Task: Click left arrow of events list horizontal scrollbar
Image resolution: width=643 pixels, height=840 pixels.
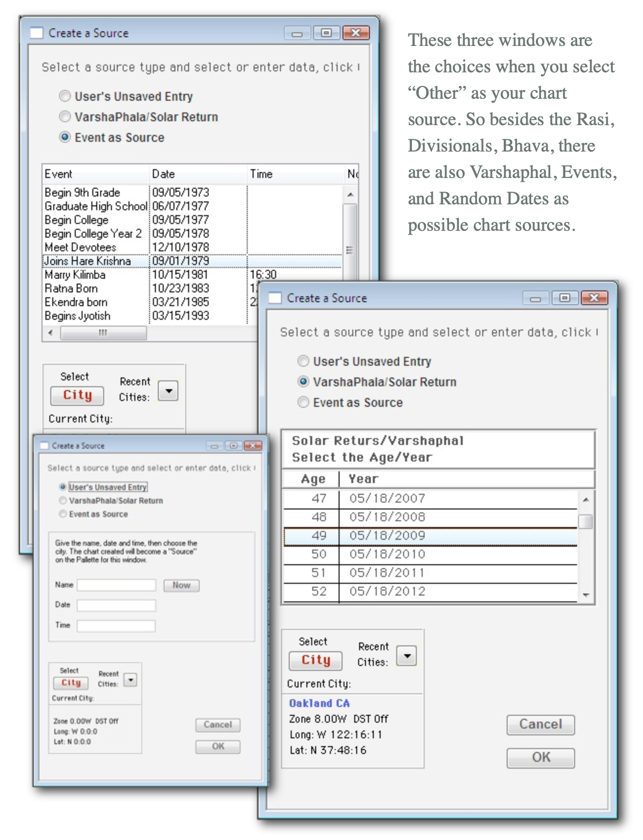Action: (x=50, y=332)
